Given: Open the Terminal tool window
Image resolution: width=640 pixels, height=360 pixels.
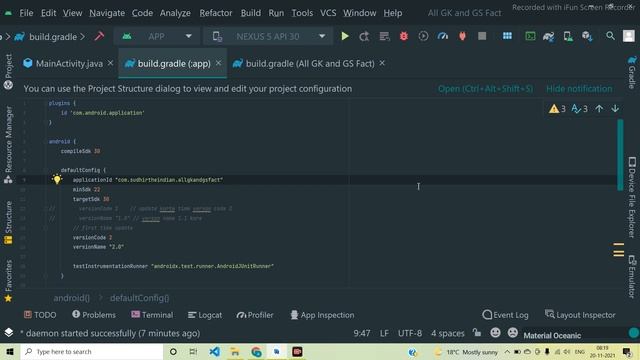Looking at the screenshot, I should coord(152,315).
